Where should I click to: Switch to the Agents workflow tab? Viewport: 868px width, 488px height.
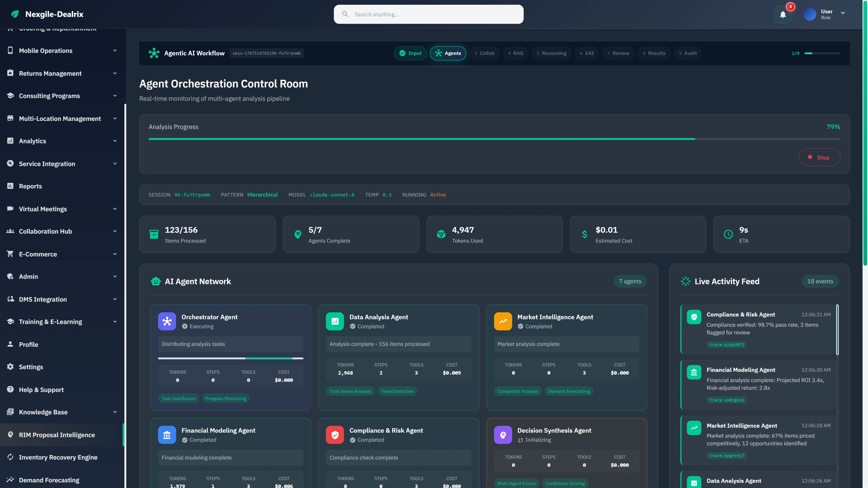point(448,53)
